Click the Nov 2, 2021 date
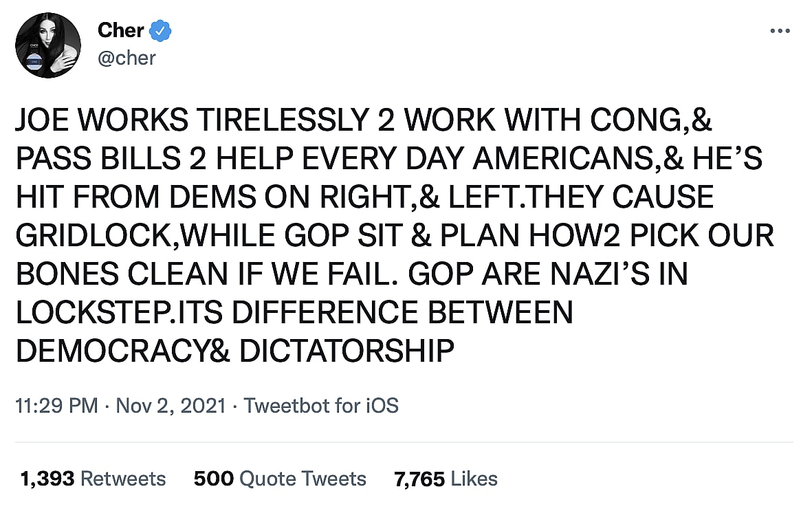Viewport: 812px width, 511px height. coord(171,405)
